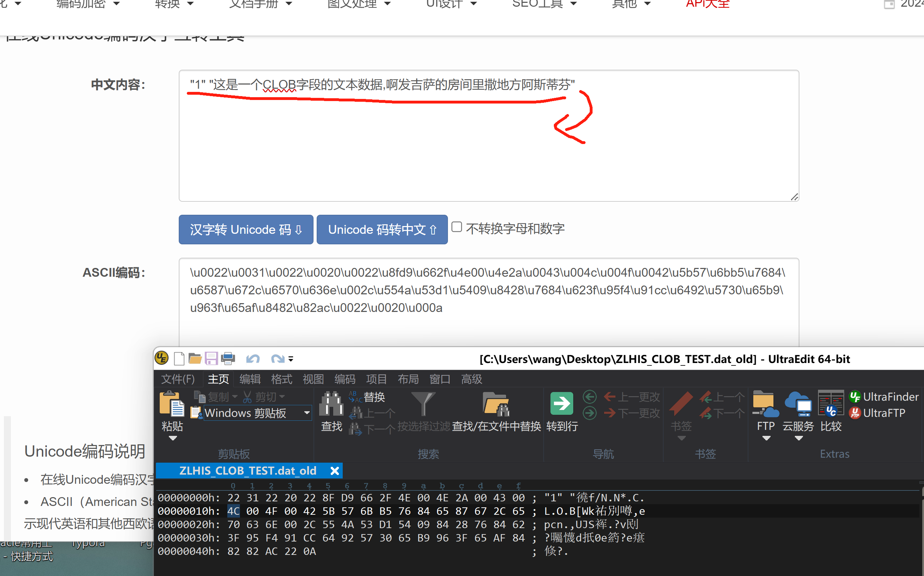Open Find/Replace in Files folder icon
Image resolution: width=924 pixels, height=576 pixels.
pos(496,405)
